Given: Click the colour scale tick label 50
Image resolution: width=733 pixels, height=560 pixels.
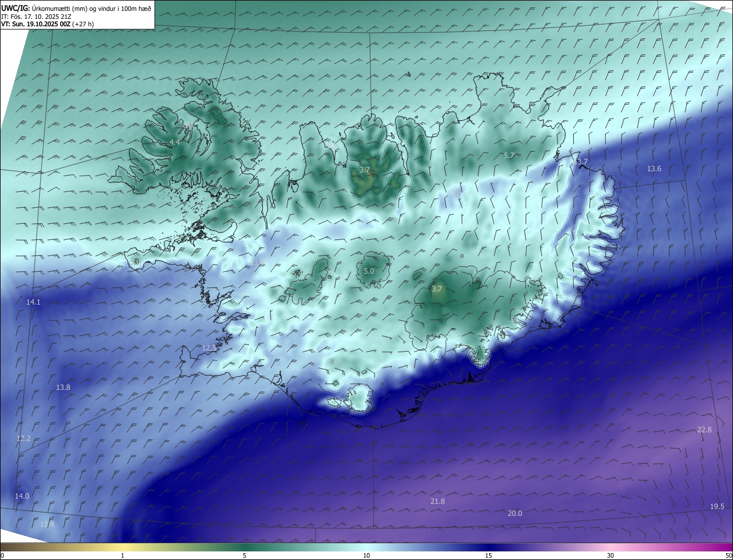Looking at the screenshot, I should click(728, 555).
